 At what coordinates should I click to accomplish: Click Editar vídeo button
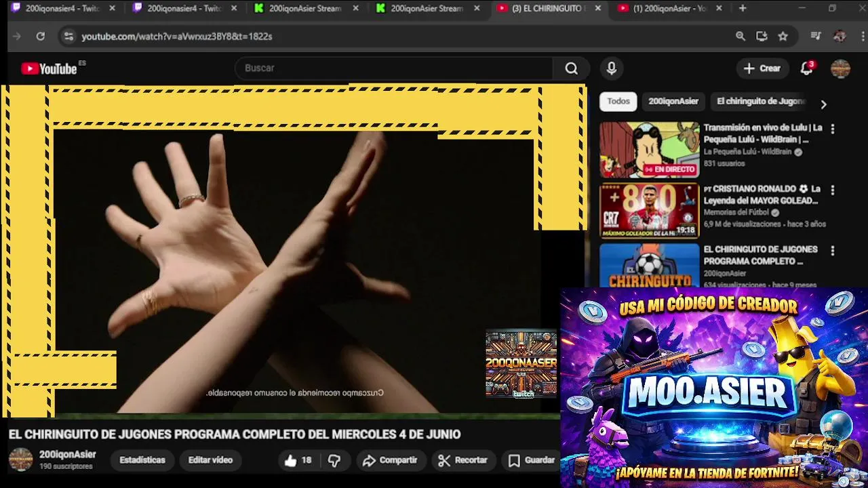click(x=210, y=460)
